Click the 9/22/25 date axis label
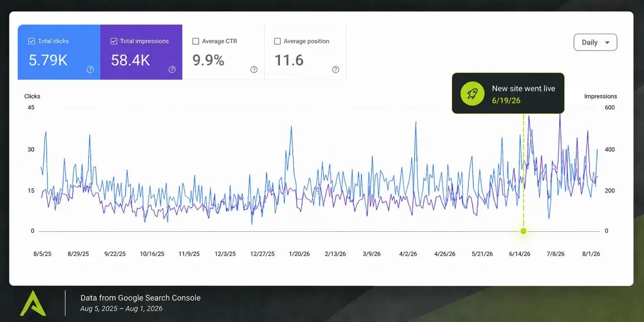The width and height of the screenshot is (644, 322). [x=115, y=254]
